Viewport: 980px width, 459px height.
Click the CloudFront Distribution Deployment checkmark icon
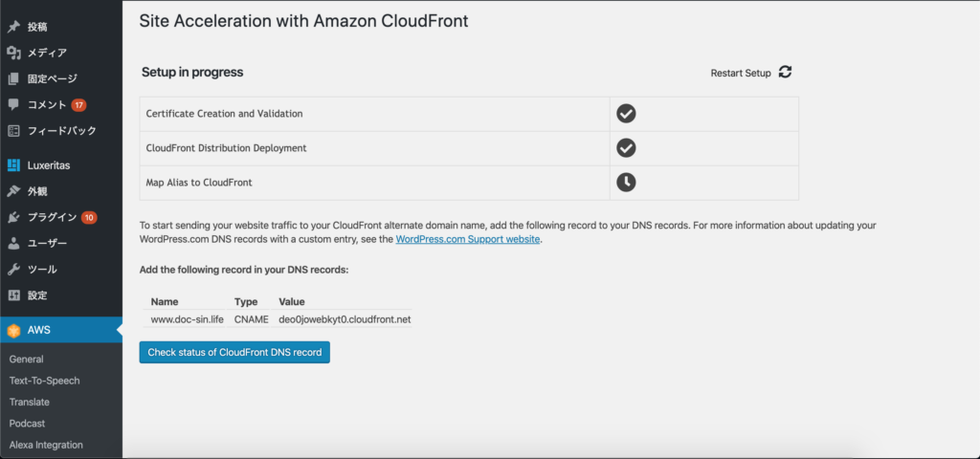pyautogui.click(x=626, y=148)
